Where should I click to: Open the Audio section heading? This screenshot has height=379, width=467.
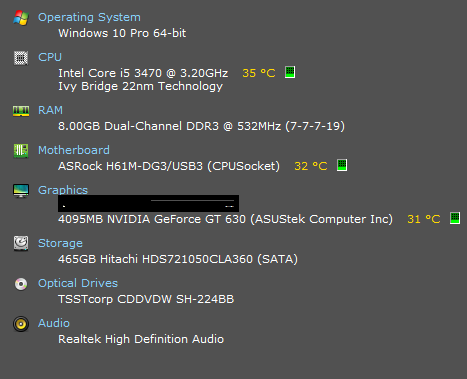tap(54, 323)
